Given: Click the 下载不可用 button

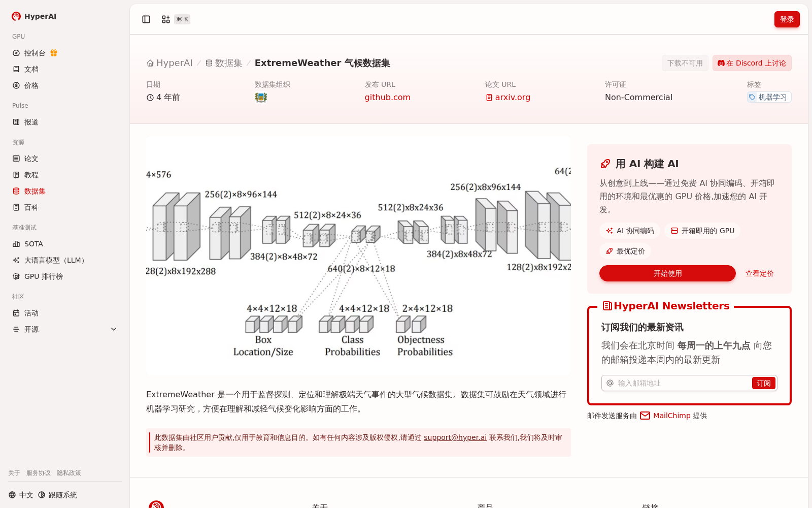Looking at the screenshot, I should [685, 63].
